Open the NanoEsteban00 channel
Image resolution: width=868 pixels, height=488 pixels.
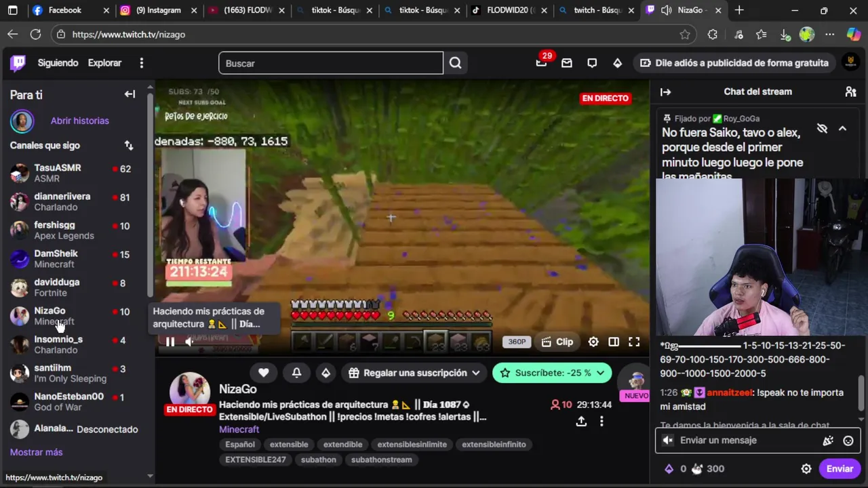click(x=73, y=401)
